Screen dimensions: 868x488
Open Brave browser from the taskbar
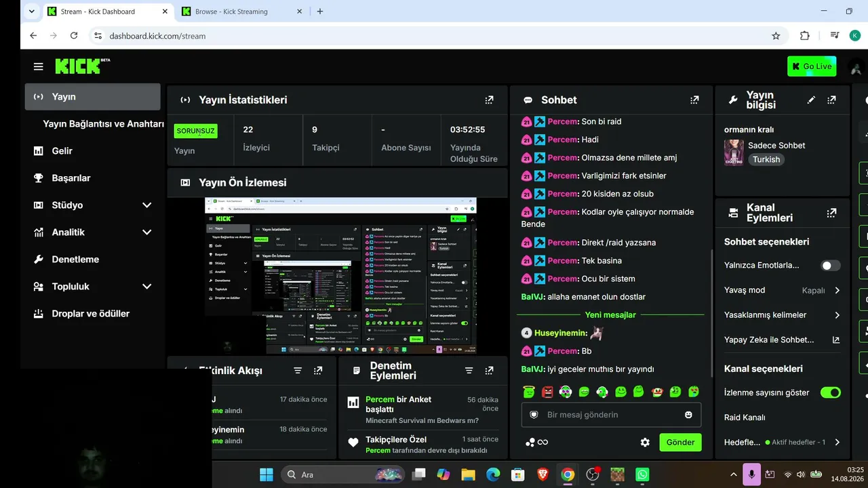(x=542, y=474)
